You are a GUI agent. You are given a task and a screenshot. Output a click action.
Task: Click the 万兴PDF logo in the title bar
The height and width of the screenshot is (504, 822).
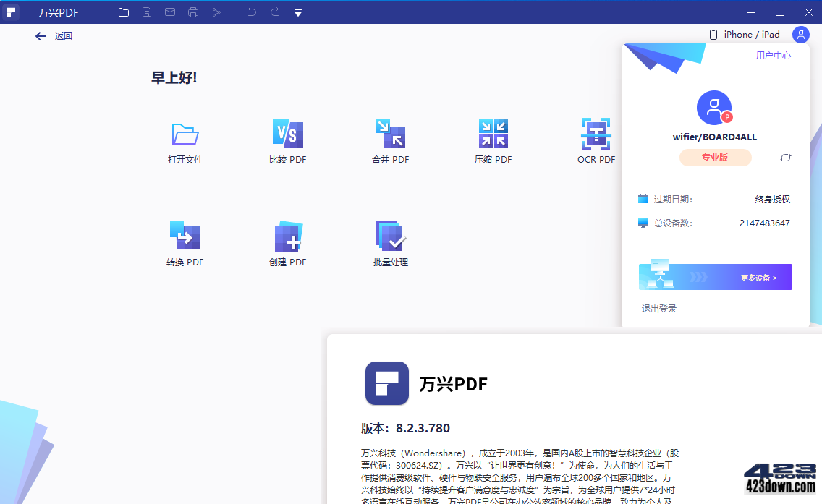click(x=11, y=12)
